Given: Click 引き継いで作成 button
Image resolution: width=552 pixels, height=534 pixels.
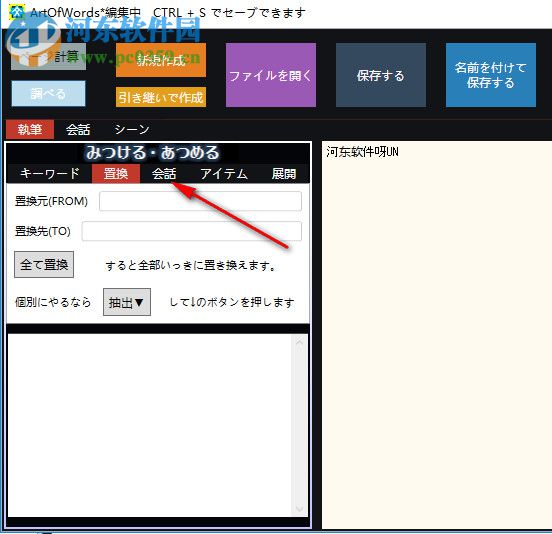Looking at the screenshot, I should pos(161,97).
